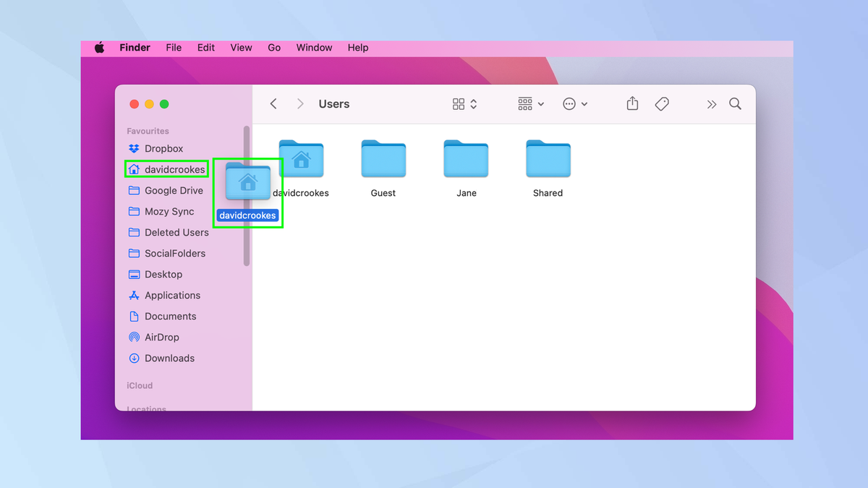Open the action menu via the ellipsis chevron
This screenshot has width=868, height=488.
pyautogui.click(x=575, y=103)
